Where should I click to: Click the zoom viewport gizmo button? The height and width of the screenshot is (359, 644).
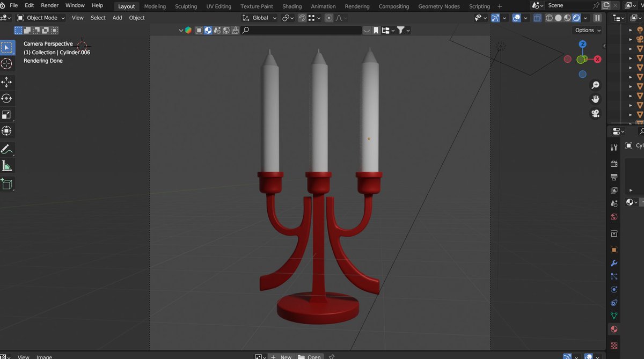pos(595,85)
